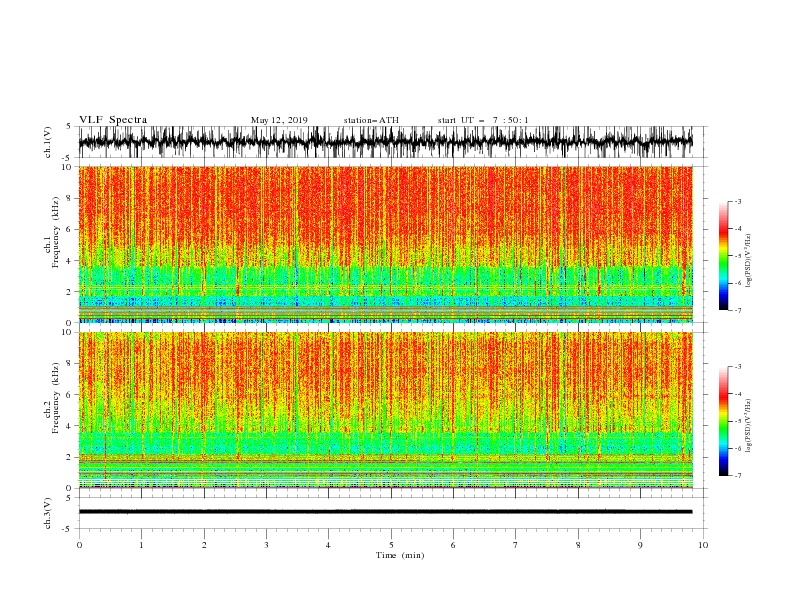Image resolution: width=792 pixels, height=612 pixels.
Task: Click the 'station=ATH' label
Action: tap(371, 120)
